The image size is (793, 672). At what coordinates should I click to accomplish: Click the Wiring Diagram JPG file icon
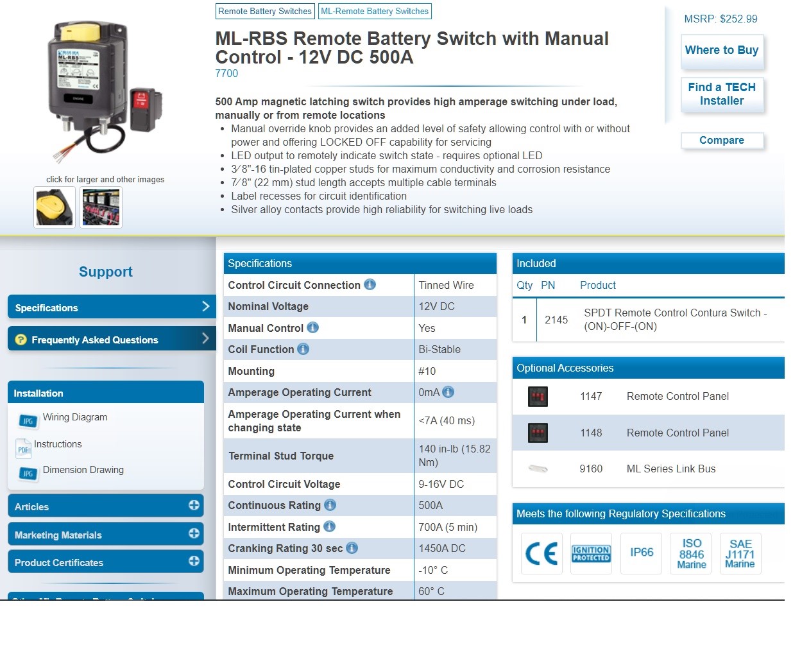(x=27, y=420)
